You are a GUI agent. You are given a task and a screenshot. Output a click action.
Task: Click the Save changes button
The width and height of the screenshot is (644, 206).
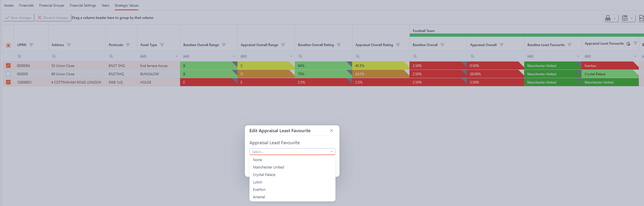pyautogui.click(x=18, y=18)
